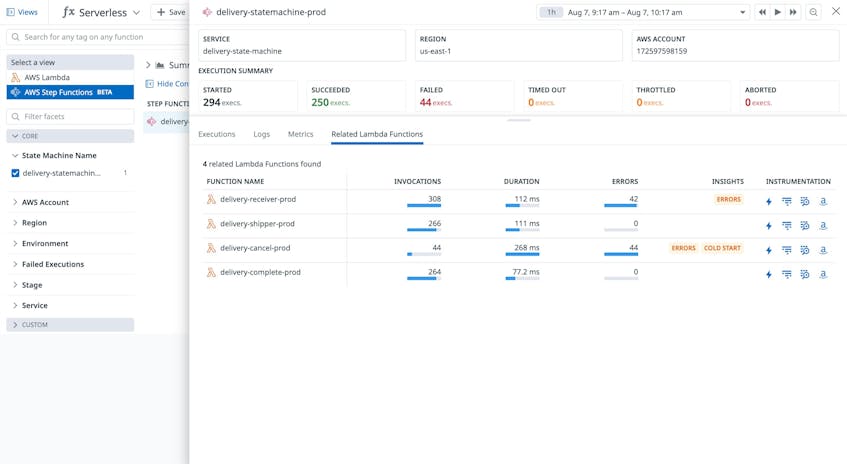
Task: Expand the Service facet
Action: [x=15, y=305]
